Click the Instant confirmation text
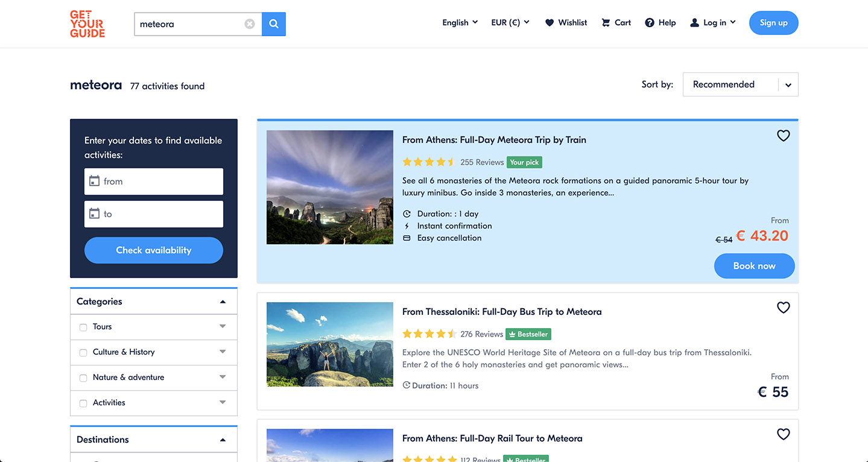This screenshot has height=462, width=868. point(455,226)
